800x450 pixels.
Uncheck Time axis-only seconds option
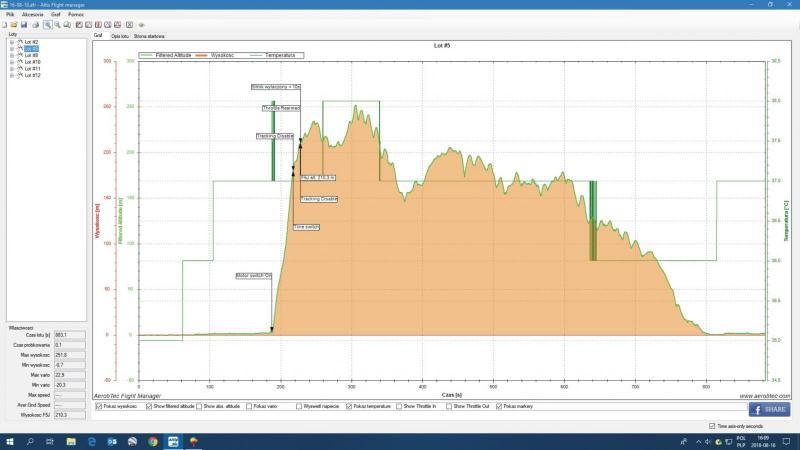[x=711, y=425]
